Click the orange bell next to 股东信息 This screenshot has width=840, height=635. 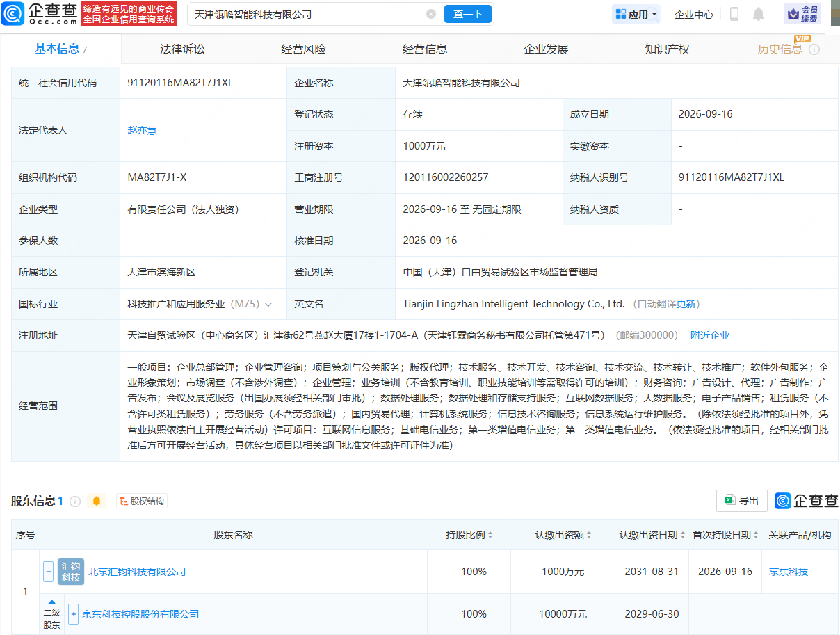[97, 501]
